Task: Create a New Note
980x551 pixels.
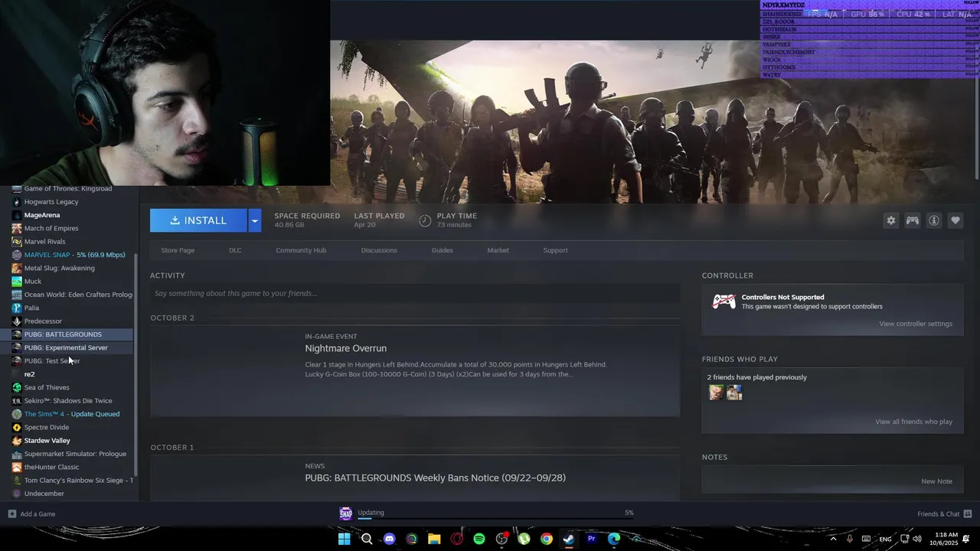Action: pyautogui.click(x=936, y=481)
